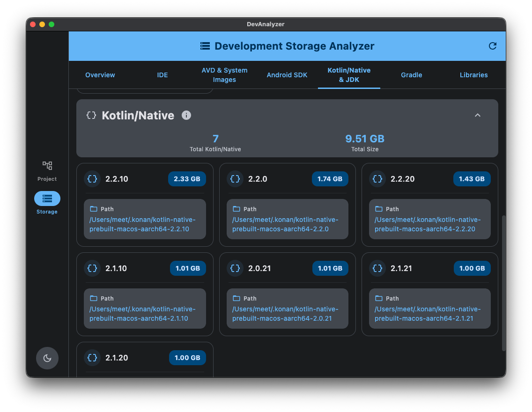Open the AVD & System Images tab
Image resolution: width=532 pixels, height=412 pixels.
point(224,75)
